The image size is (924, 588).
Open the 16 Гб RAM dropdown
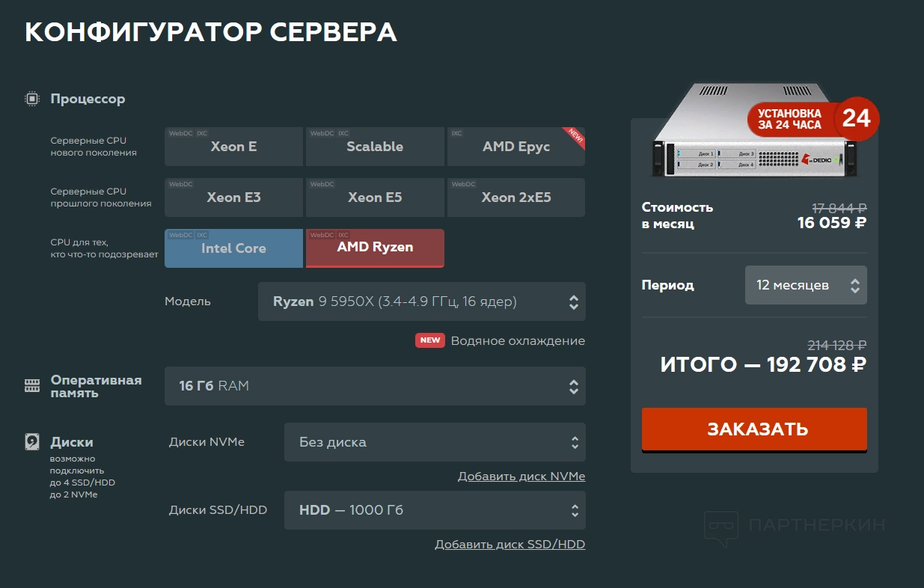(375, 386)
